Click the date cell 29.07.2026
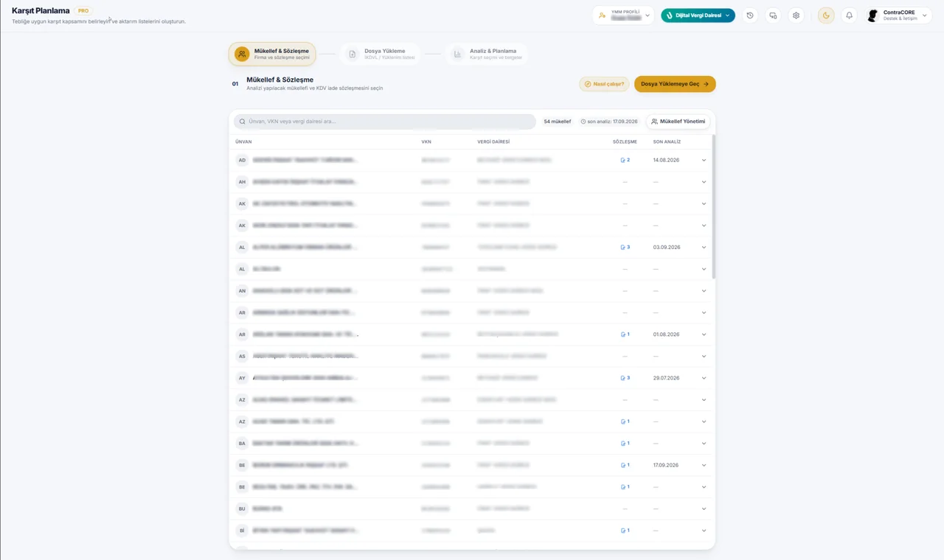Viewport: 944px width, 560px height. click(667, 378)
